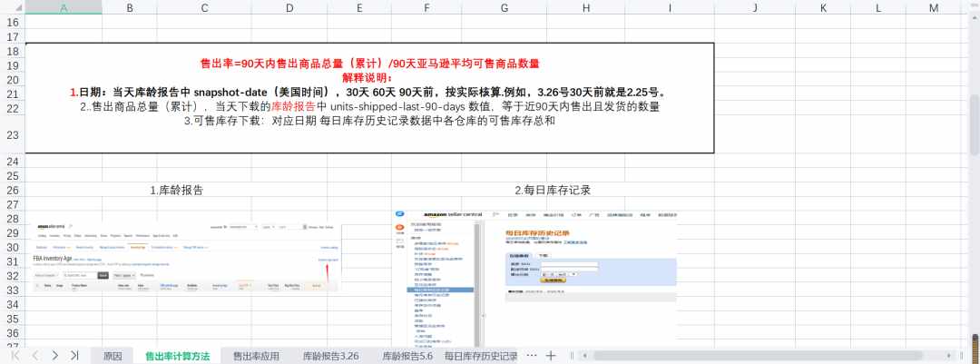Image resolution: width=980 pixels, height=364 pixels.
Task: Select column E header
Action: pos(359,7)
